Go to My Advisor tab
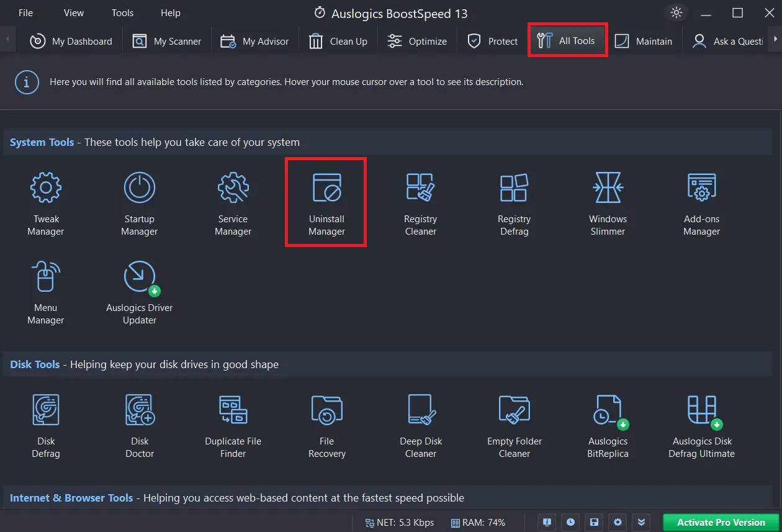 coord(254,41)
